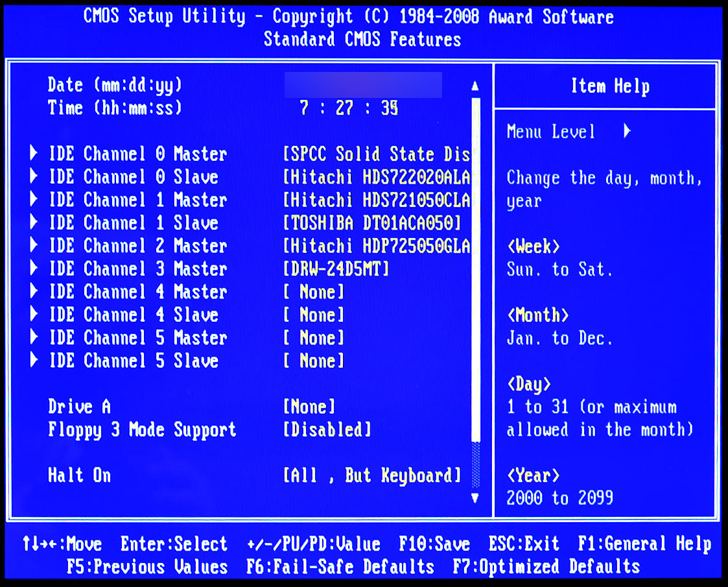
Task: Expand the IDE Channel 0 Master arrow
Action: click(34, 153)
